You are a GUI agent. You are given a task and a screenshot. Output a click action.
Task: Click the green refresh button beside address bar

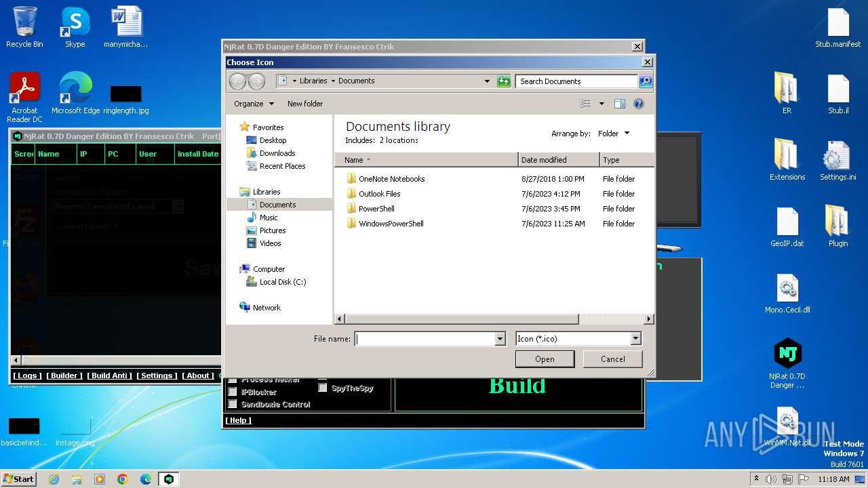coord(503,81)
